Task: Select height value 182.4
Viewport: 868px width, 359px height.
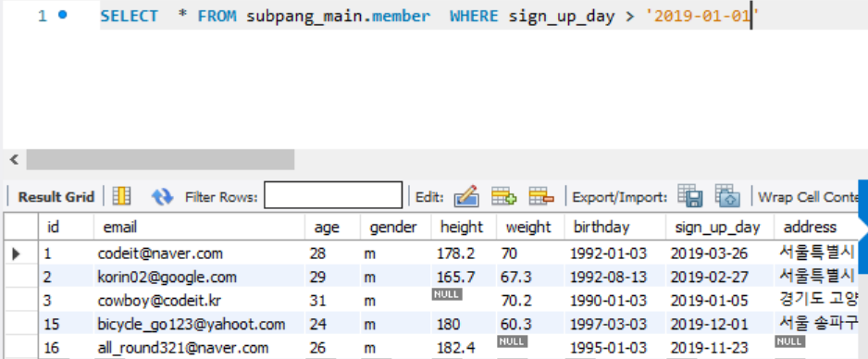Action: tap(455, 348)
